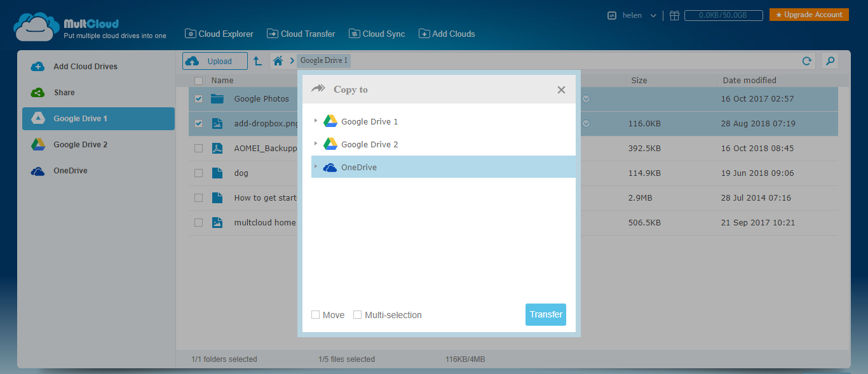Screen dimensions: 868x374
Task: Click the Google Drive 2 sidebar icon
Action: click(x=37, y=145)
